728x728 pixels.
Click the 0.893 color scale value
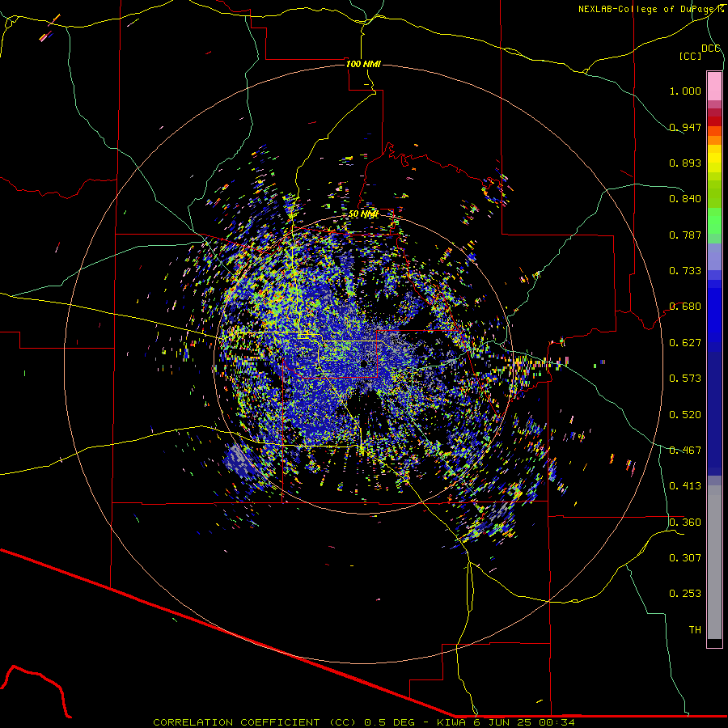click(x=685, y=163)
